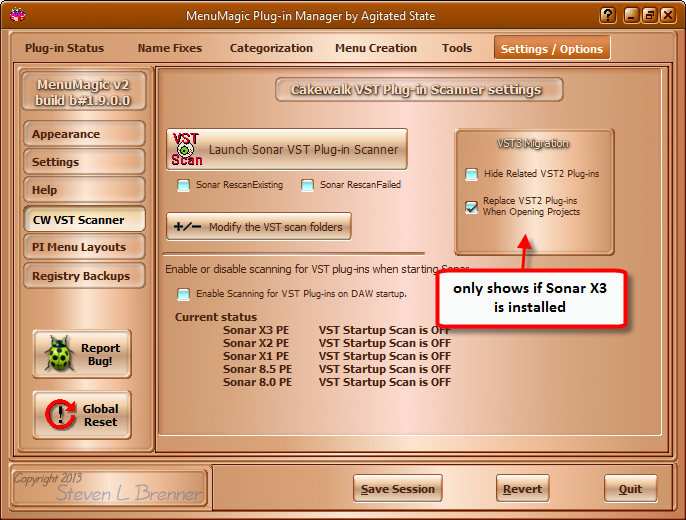686x520 pixels.
Task: Close the MenuMagic window
Action: pos(668,15)
